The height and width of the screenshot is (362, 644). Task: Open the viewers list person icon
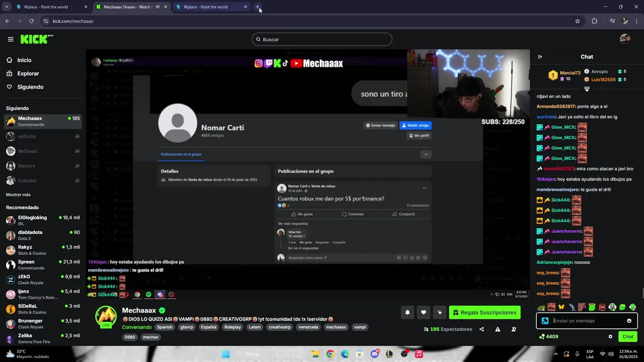click(x=514, y=329)
